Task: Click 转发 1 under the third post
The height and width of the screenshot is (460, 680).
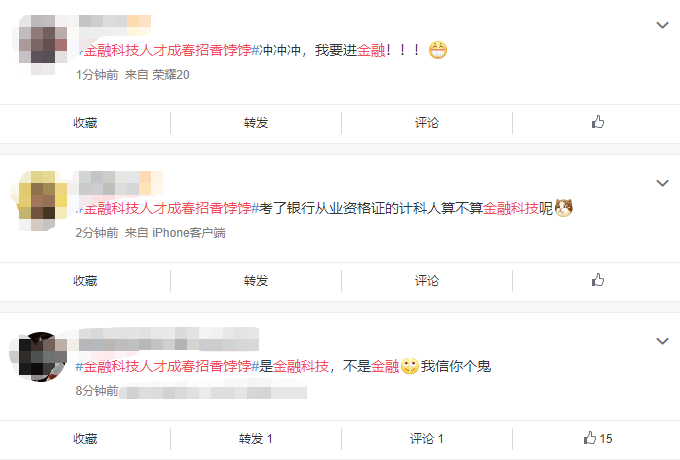Action: point(256,439)
